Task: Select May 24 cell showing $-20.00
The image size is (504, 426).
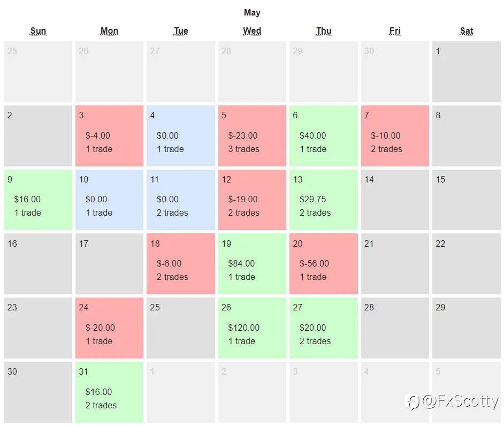Action: click(x=109, y=328)
